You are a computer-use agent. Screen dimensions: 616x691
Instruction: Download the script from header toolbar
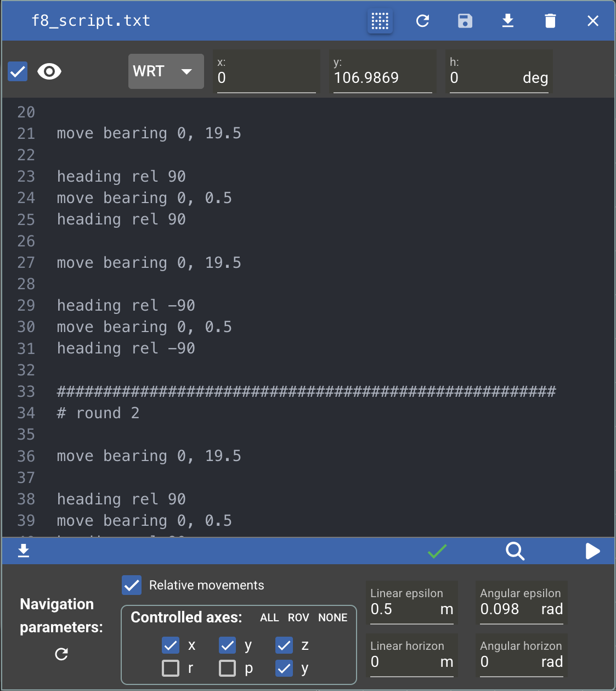pyautogui.click(x=508, y=21)
